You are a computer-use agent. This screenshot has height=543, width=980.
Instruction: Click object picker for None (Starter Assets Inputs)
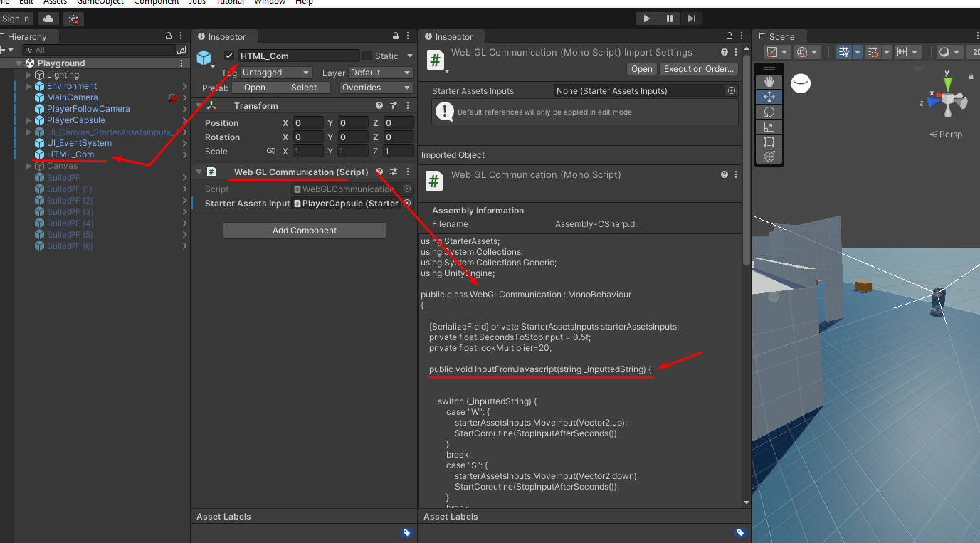click(731, 91)
